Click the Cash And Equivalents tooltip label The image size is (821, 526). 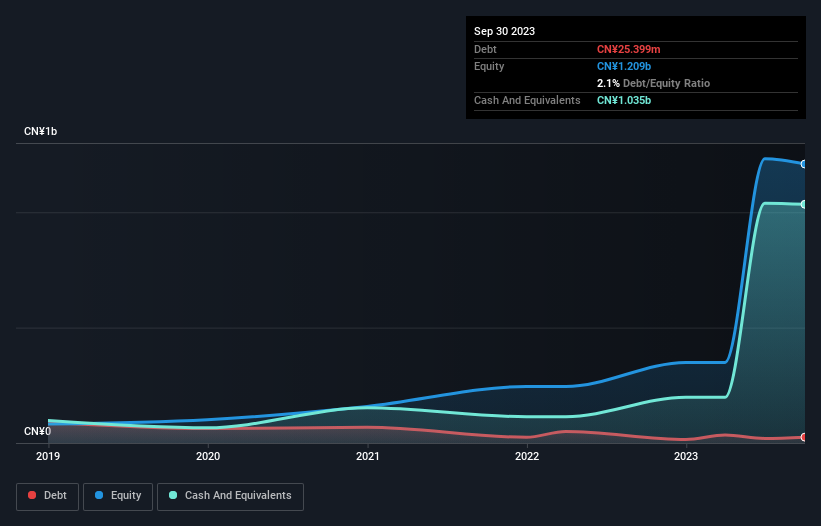(527, 100)
